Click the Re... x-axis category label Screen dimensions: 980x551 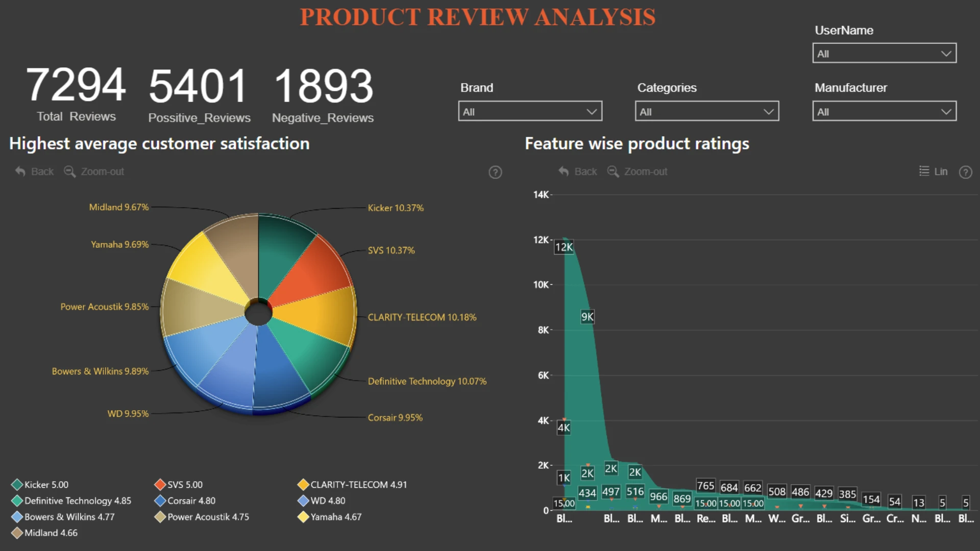tap(706, 519)
